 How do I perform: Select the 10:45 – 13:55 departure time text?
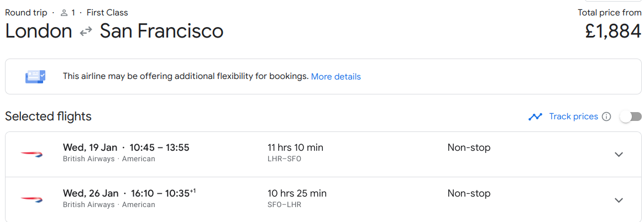(159, 147)
